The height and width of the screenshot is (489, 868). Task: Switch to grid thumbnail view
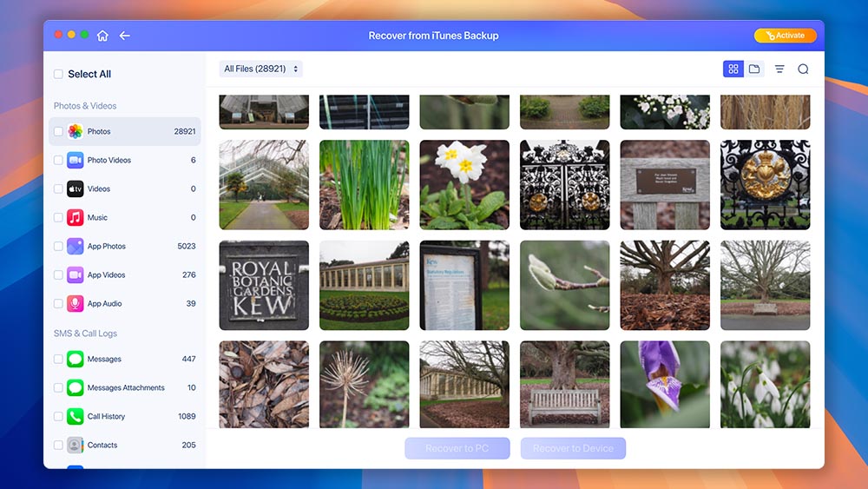[733, 69]
